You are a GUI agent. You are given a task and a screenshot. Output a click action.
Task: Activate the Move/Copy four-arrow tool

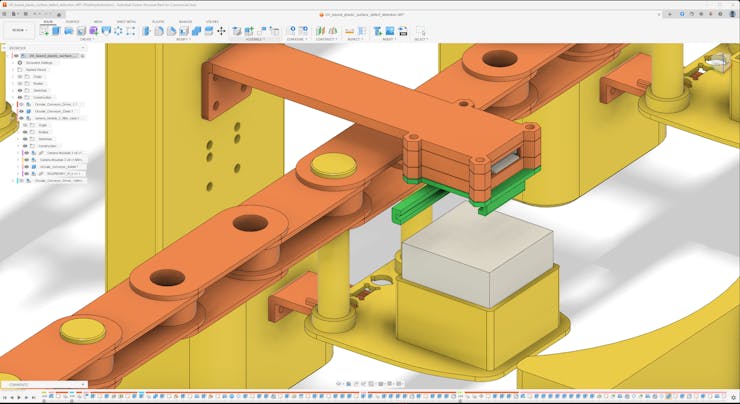click(221, 31)
